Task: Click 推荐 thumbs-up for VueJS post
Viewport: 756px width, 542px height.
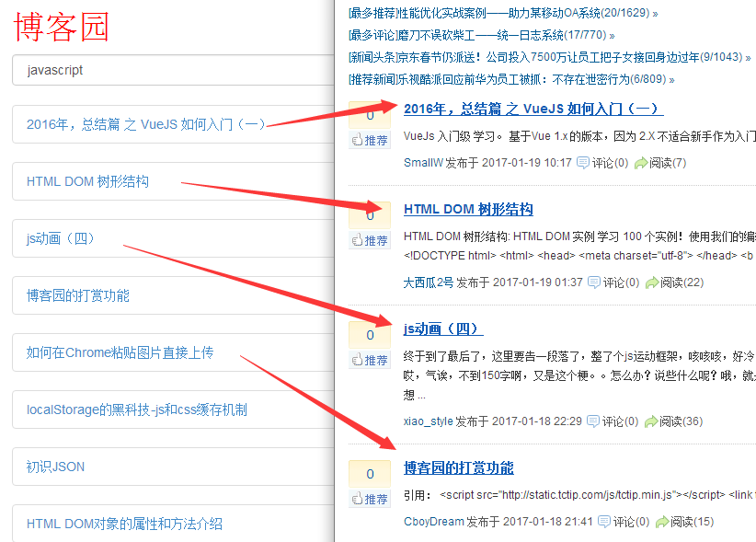Action: pyautogui.click(x=370, y=140)
